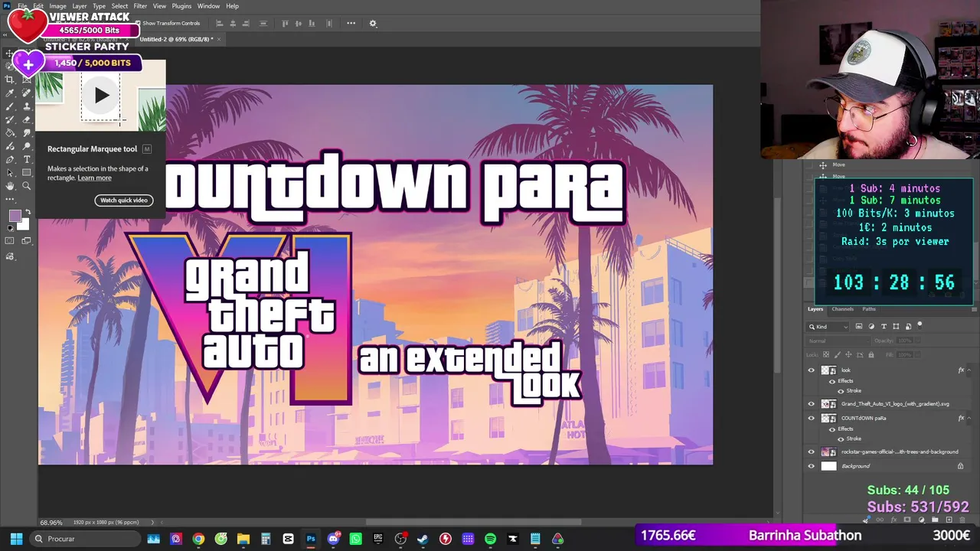This screenshot has width=980, height=551.
Task: Hide the 'look' layer
Action: (x=812, y=370)
